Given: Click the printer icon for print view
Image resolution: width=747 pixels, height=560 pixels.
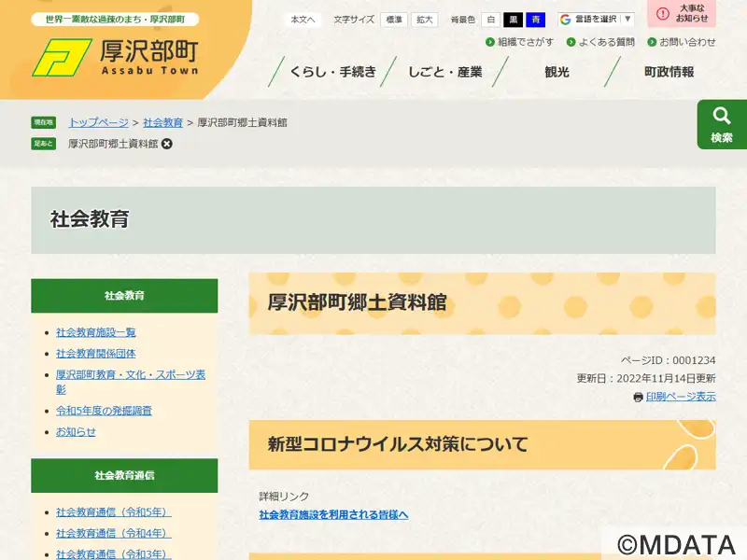Looking at the screenshot, I should click(x=638, y=397).
